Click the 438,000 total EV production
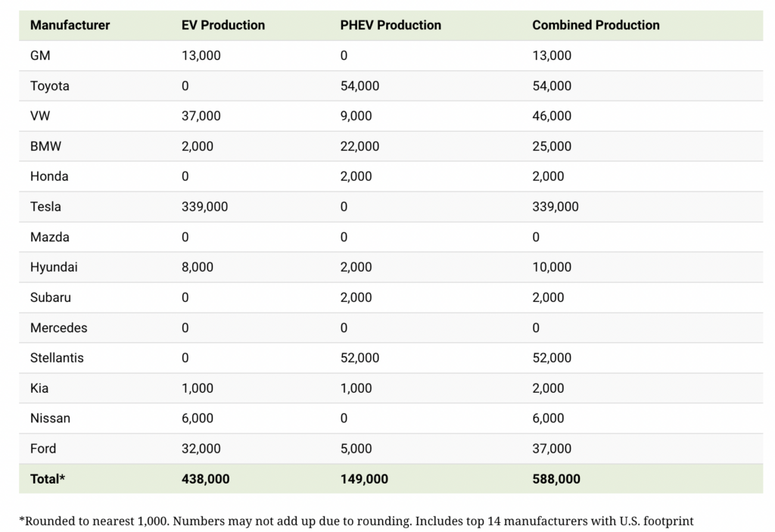Viewport: 775px width, 532px height. pos(205,479)
